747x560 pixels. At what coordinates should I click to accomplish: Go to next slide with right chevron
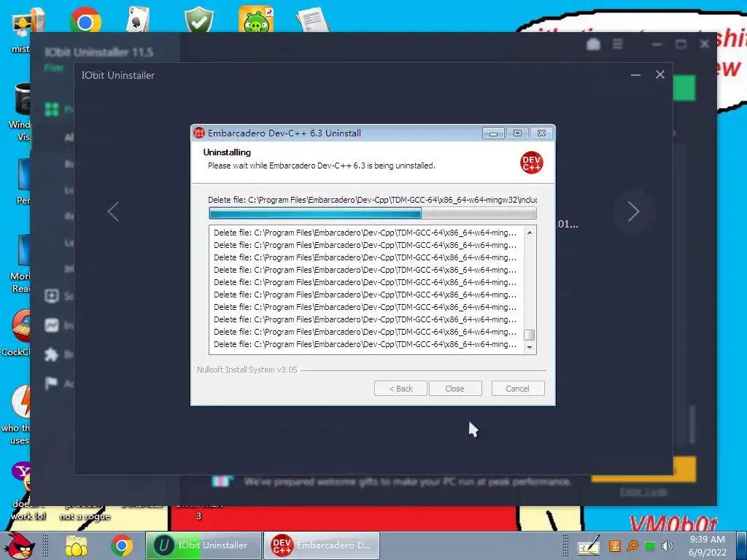[633, 211]
